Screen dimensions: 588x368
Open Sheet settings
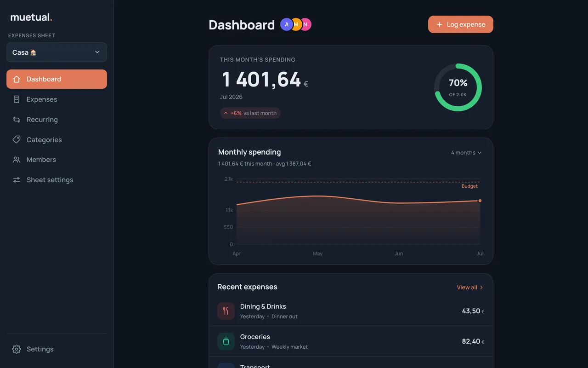57,180
